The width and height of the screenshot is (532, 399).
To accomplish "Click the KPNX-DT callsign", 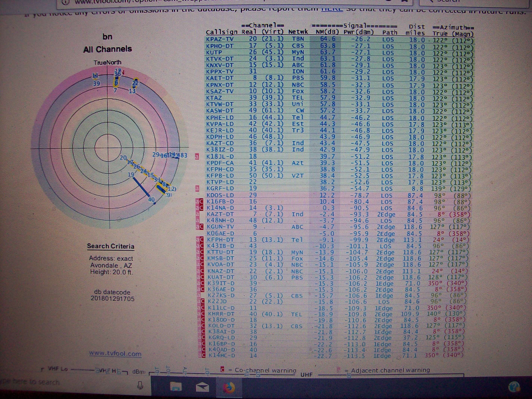I will (x=220, y=85).
